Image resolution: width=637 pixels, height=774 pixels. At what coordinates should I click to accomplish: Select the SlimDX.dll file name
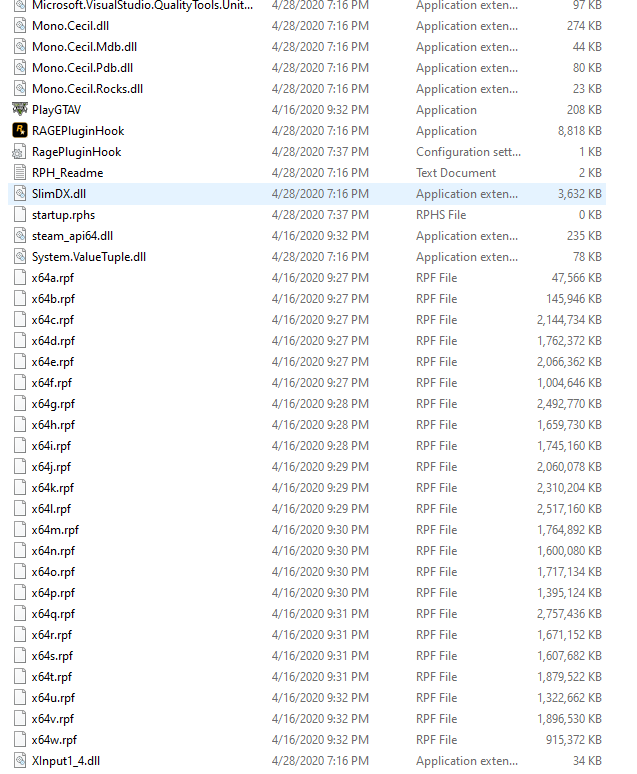[59, 194]
